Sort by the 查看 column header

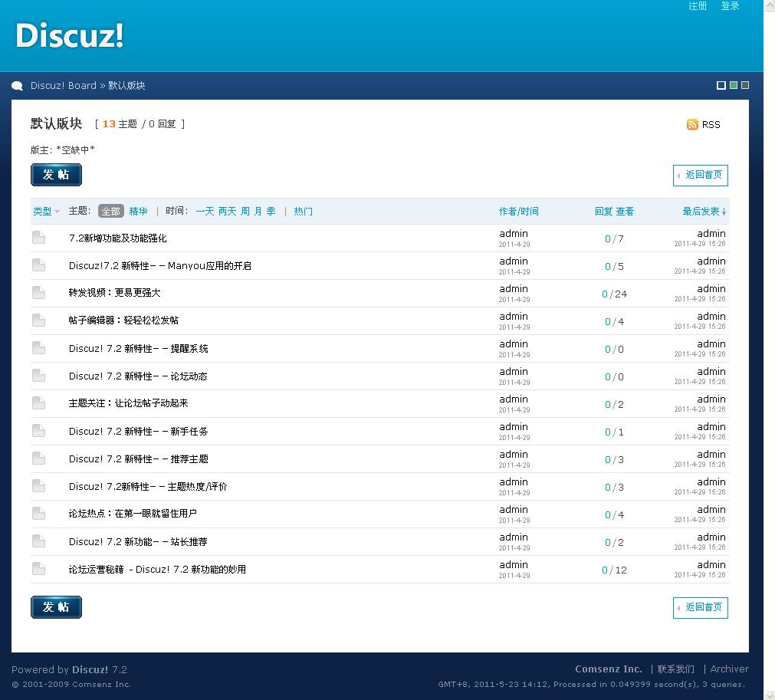click(625, 212)
